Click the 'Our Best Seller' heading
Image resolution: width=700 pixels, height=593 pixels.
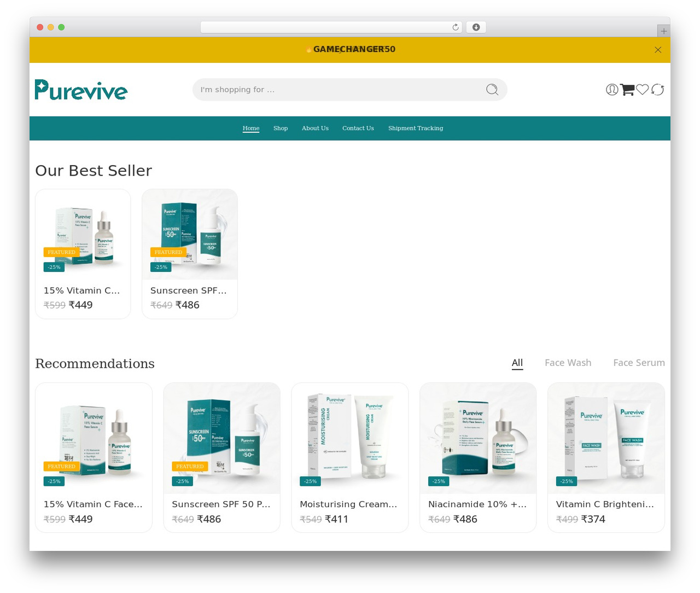[94, 171]
